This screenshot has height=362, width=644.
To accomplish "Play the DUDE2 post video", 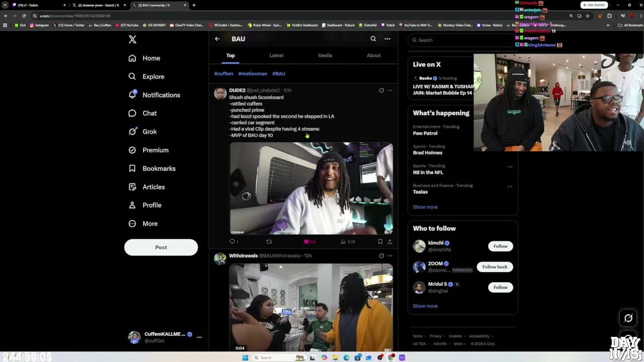I will [x=311, y=189].
